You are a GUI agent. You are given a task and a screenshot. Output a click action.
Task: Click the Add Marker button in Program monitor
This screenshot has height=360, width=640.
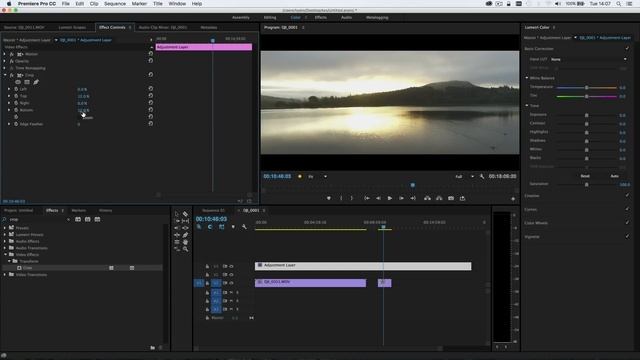tap(329, 198)
